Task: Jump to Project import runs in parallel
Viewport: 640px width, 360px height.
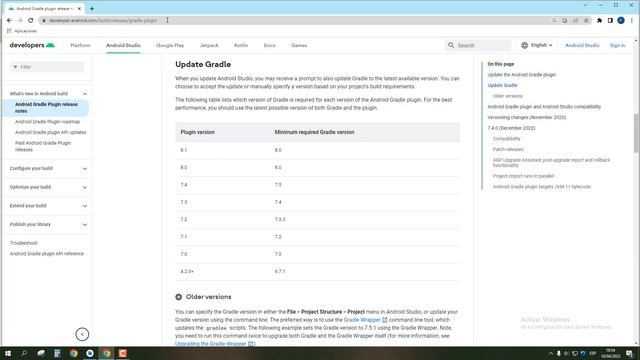Action: [523, 176]
